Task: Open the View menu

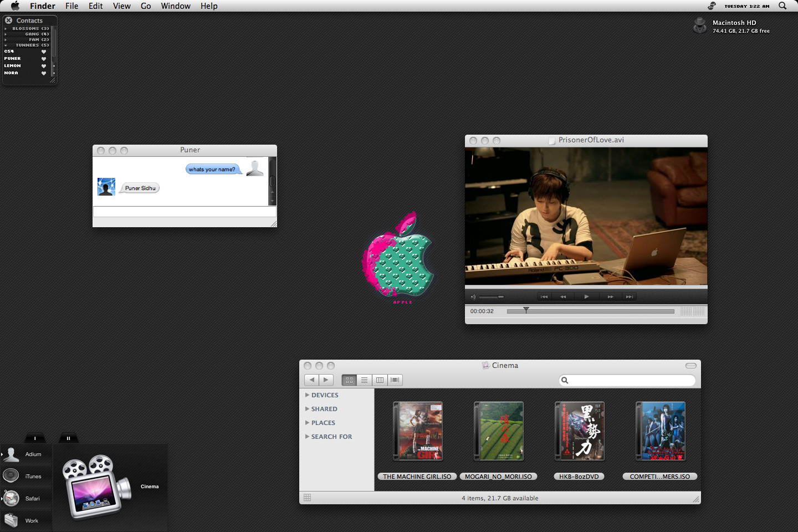Action: (122, 6)
